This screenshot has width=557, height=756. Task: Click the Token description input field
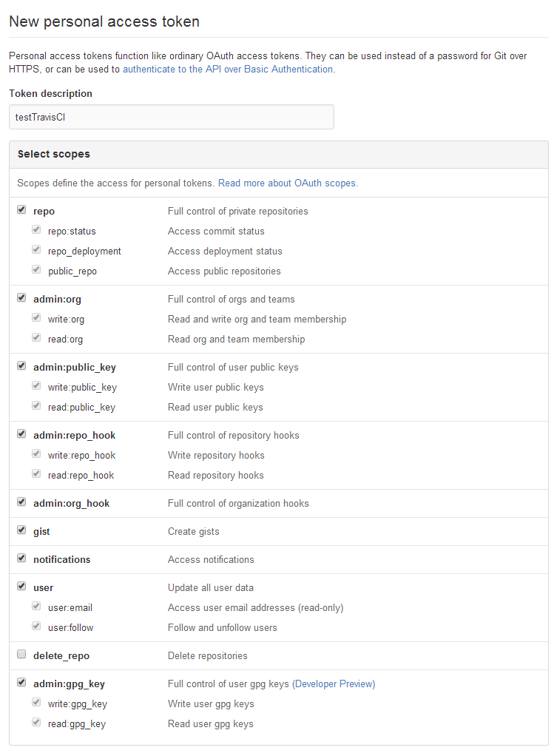[x=171, y=117]
